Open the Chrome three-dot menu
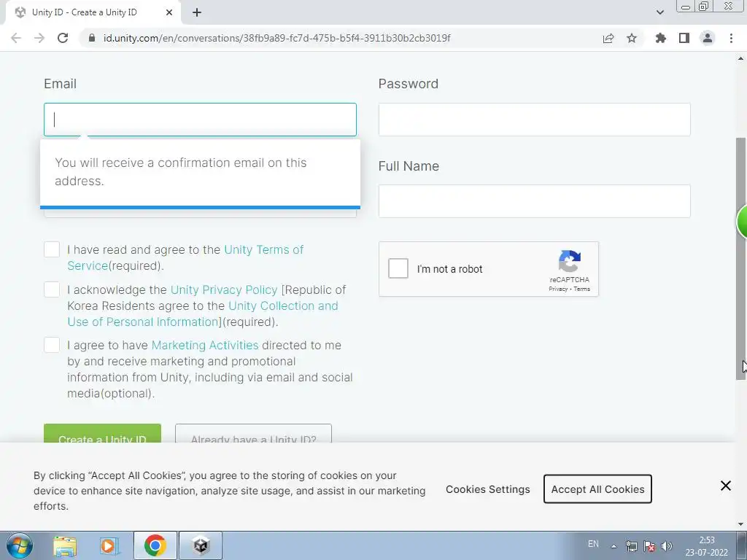Viewport: 747px width, 560px height. [x=731, y=38]
